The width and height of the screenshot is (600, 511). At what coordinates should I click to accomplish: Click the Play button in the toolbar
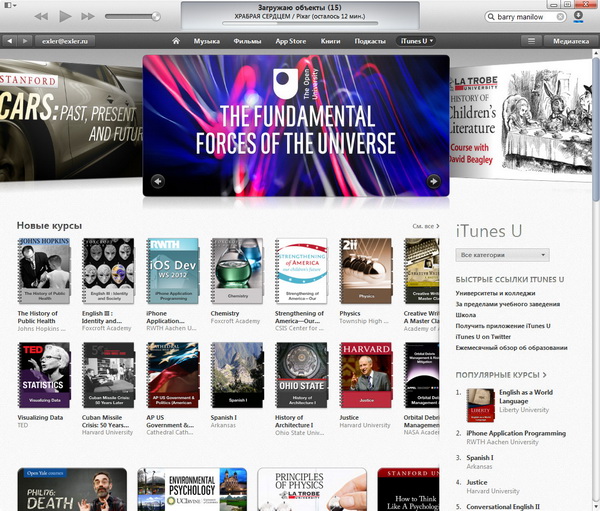[65, 17]
